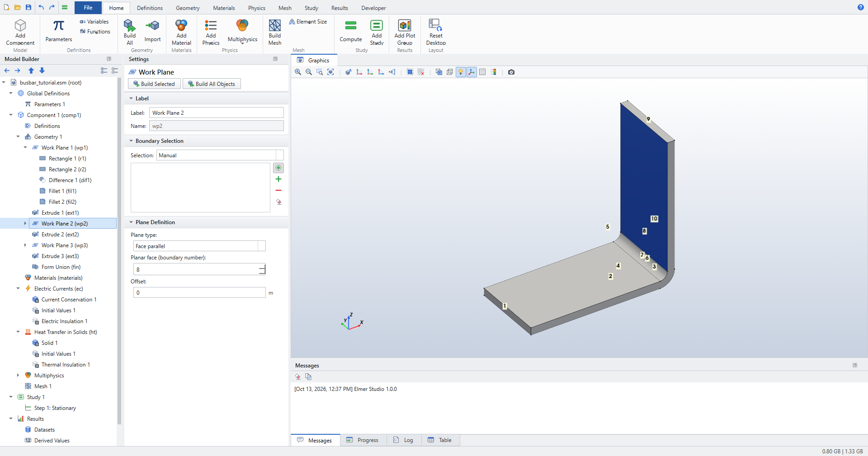Collapse all nodes in Model Builder
The image size is (868, 456).
(x=115, y=71)
